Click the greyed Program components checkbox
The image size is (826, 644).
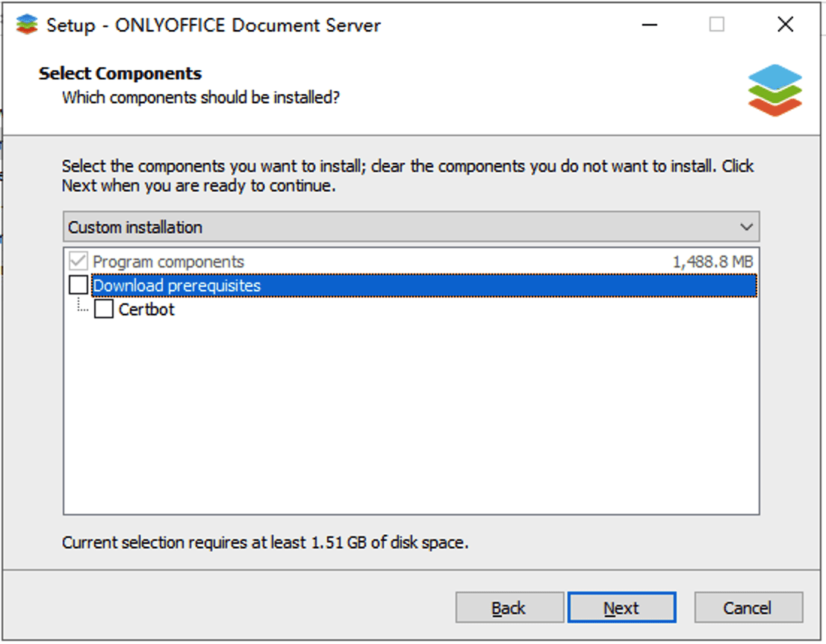(x=78, y=261)
